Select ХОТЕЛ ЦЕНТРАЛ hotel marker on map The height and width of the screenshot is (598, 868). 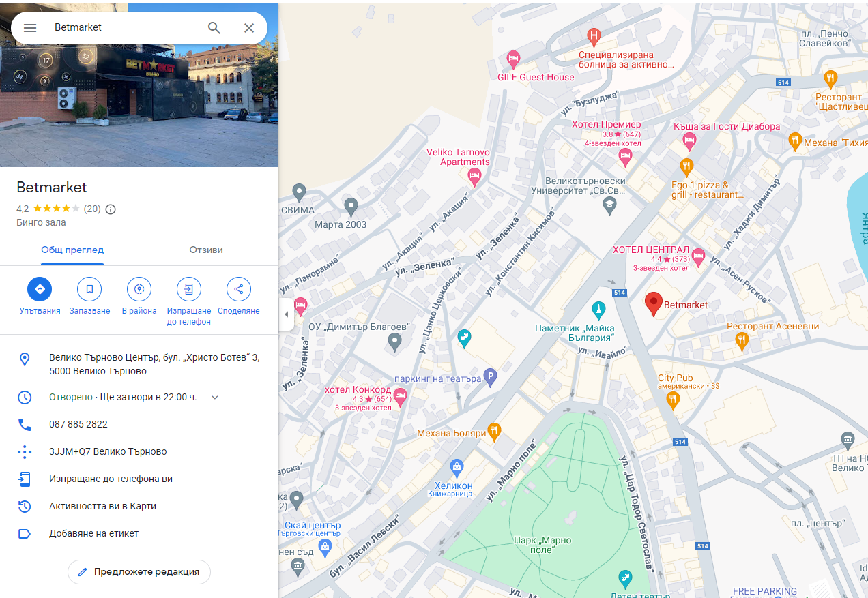pyautogui.click(x=697, y=256)
